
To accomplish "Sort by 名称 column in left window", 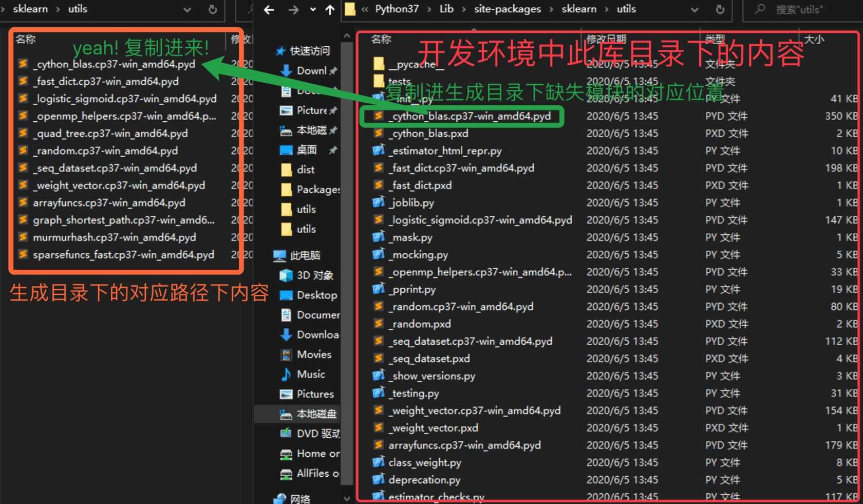I will [25, 39].
